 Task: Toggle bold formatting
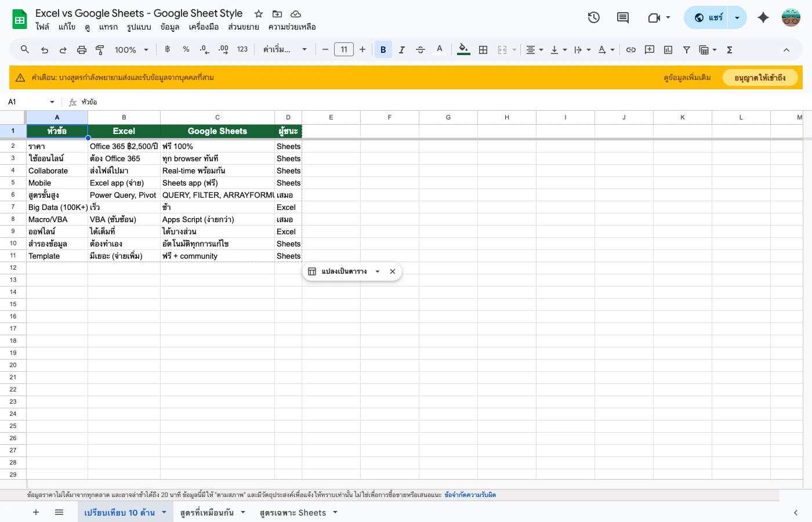tap(383, 49)
